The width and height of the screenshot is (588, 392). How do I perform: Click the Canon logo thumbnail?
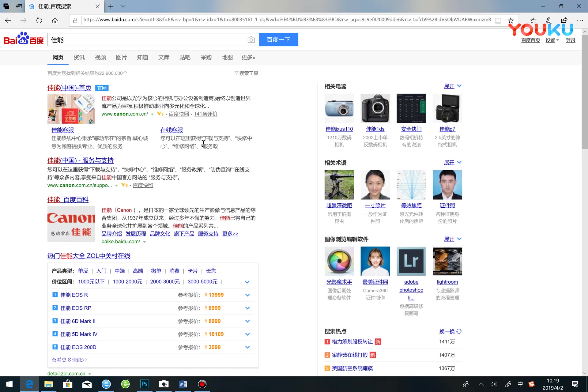71,224
